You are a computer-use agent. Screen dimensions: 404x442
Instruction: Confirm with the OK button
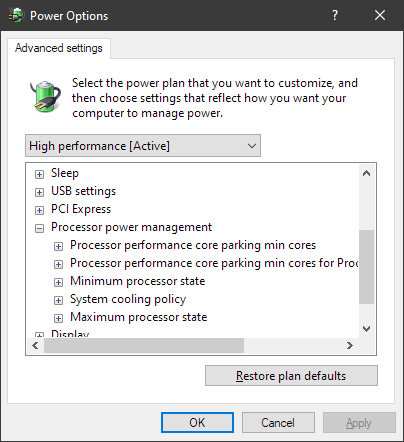[x=197, y=423]
